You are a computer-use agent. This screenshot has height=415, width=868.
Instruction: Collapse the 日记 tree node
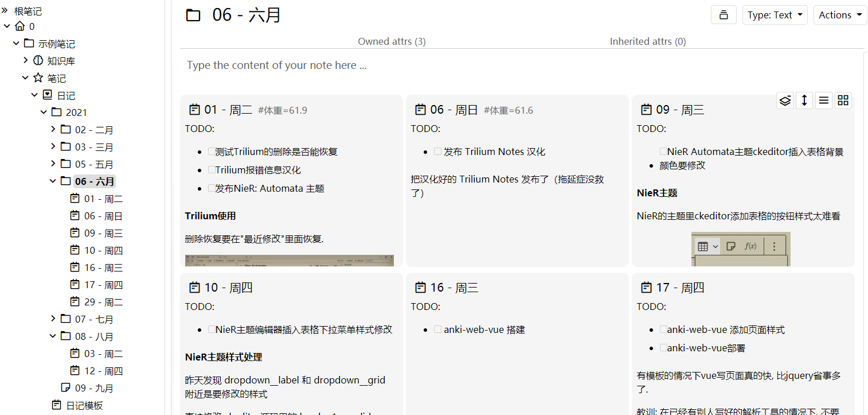pos(34,95)
